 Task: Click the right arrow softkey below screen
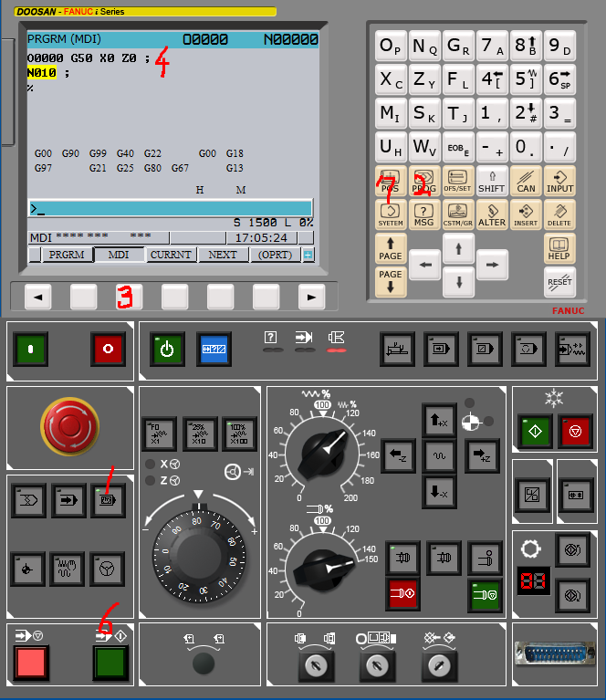[x=311, y=297]
